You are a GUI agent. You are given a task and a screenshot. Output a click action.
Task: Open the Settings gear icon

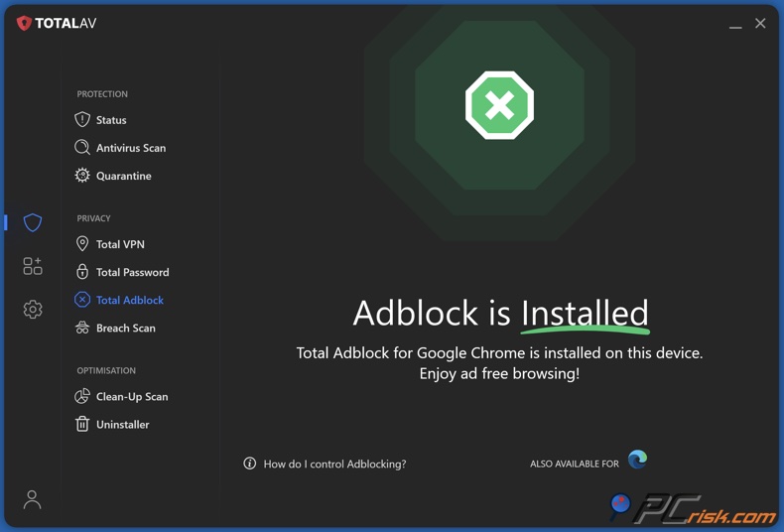33,310
